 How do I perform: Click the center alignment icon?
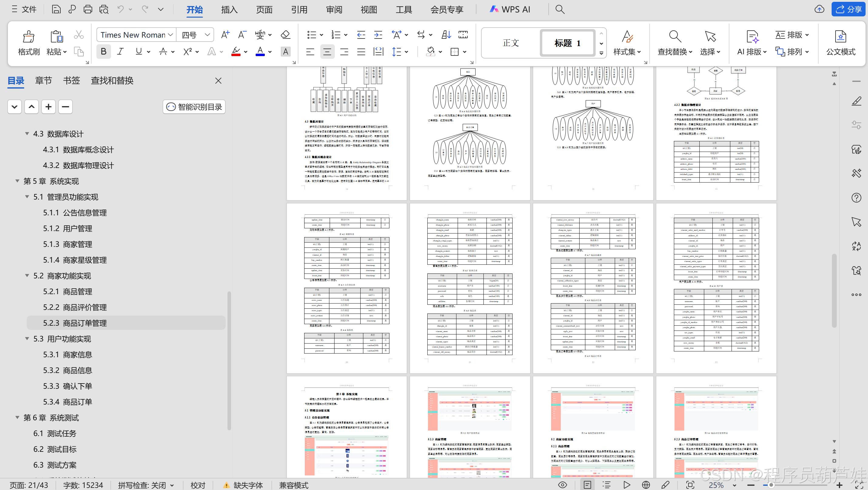click(327, 52)
